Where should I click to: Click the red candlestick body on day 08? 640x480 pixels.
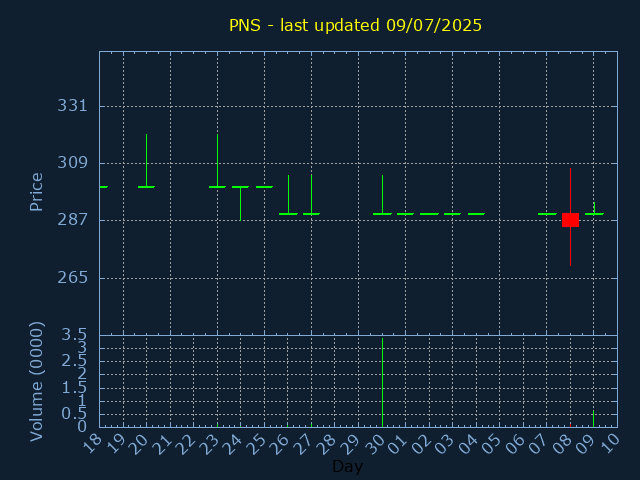tap(570, 220)
